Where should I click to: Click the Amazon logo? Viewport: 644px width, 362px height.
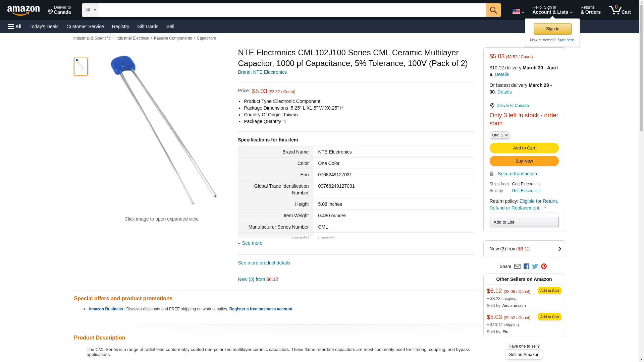23,10
